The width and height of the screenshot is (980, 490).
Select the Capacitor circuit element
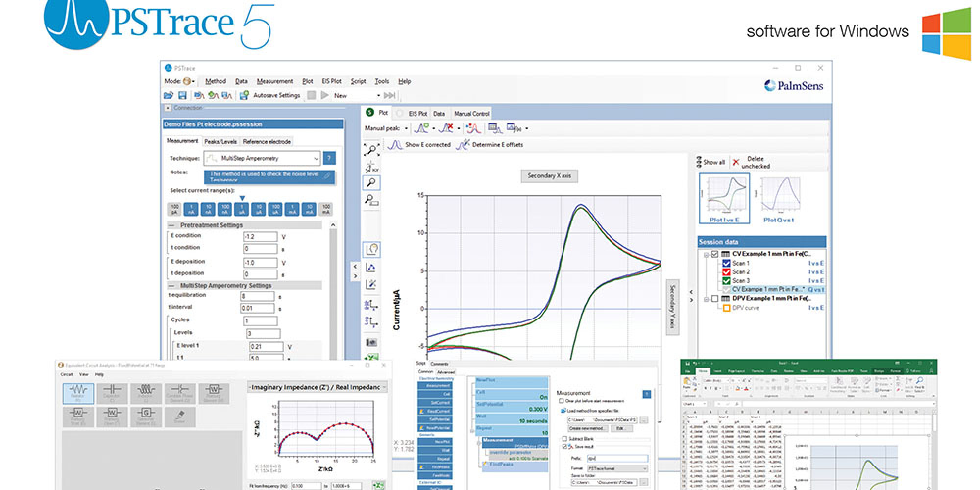pyautogui.click(x=112, y=393)
